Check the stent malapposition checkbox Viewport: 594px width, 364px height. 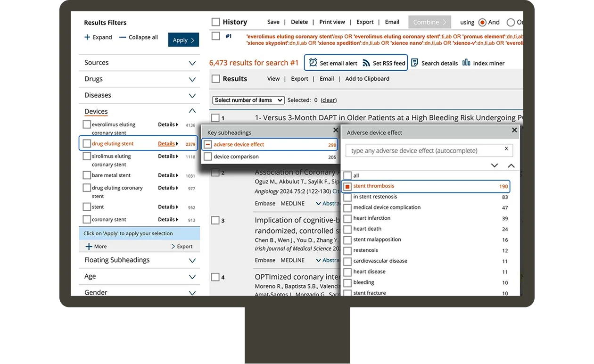(x=347, y=240)
